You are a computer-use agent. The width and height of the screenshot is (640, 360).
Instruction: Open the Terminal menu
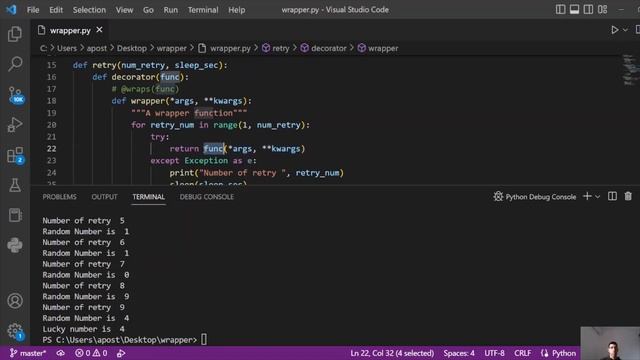[x=203, y=10]
